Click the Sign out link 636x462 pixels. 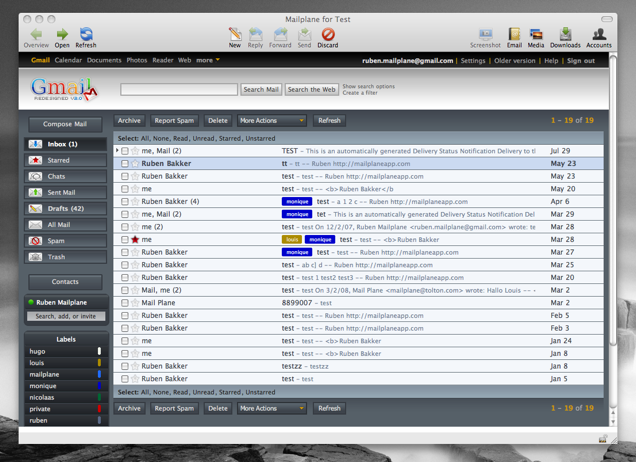point(581,61)
